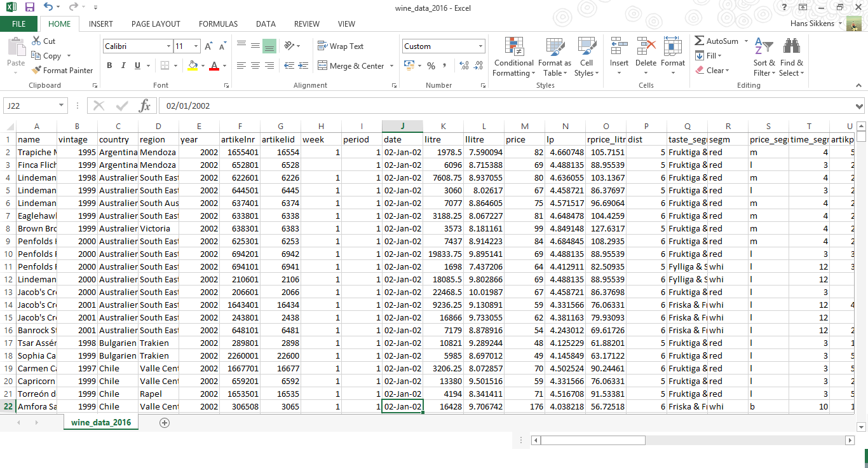Image resolution: width=868 pixels, height=468 pixels.
Task: Toggle Bold formatting
Action: [x=109, y=65]
